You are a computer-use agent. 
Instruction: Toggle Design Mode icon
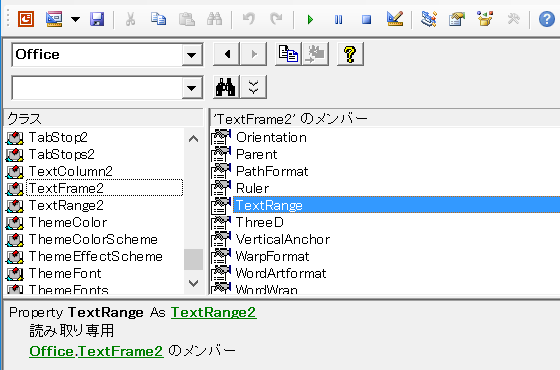pos(395,19)
